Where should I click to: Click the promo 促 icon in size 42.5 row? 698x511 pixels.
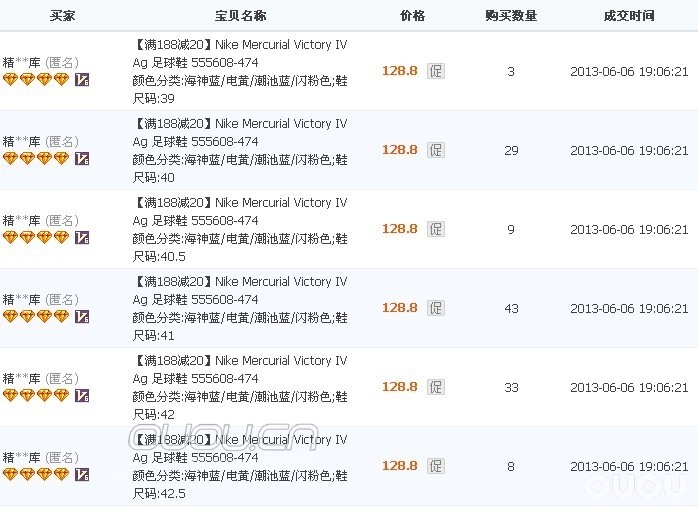(435, 466)
